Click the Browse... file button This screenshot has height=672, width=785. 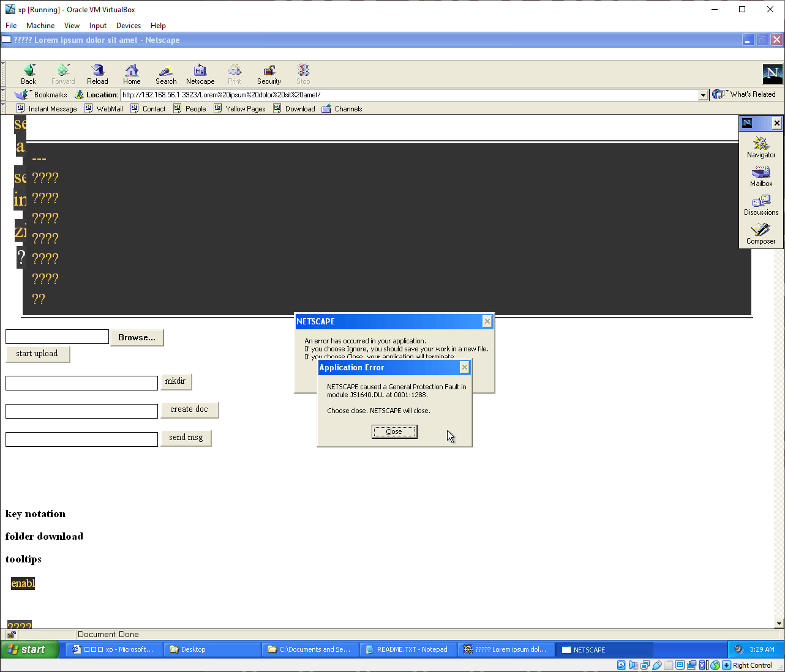(137, 337)
